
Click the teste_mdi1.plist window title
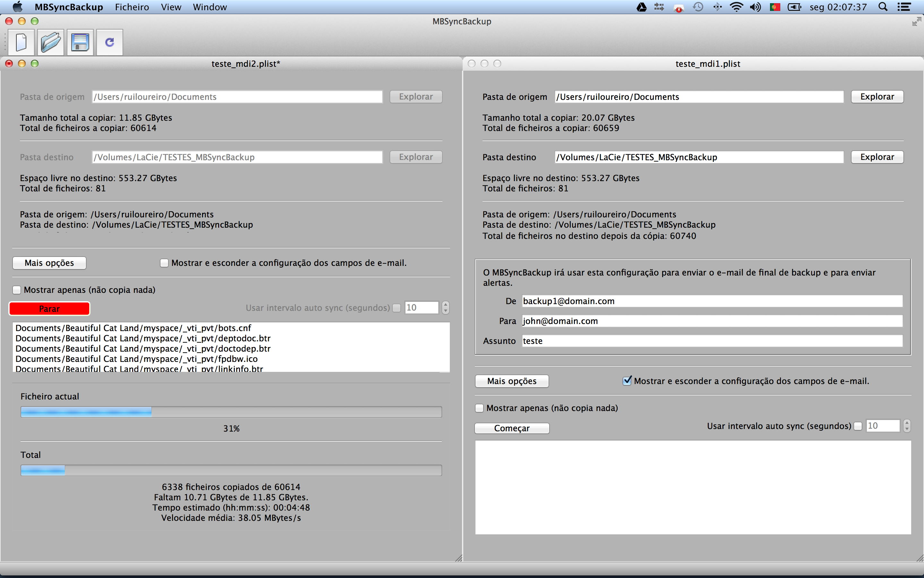click(x=707, y=64)
